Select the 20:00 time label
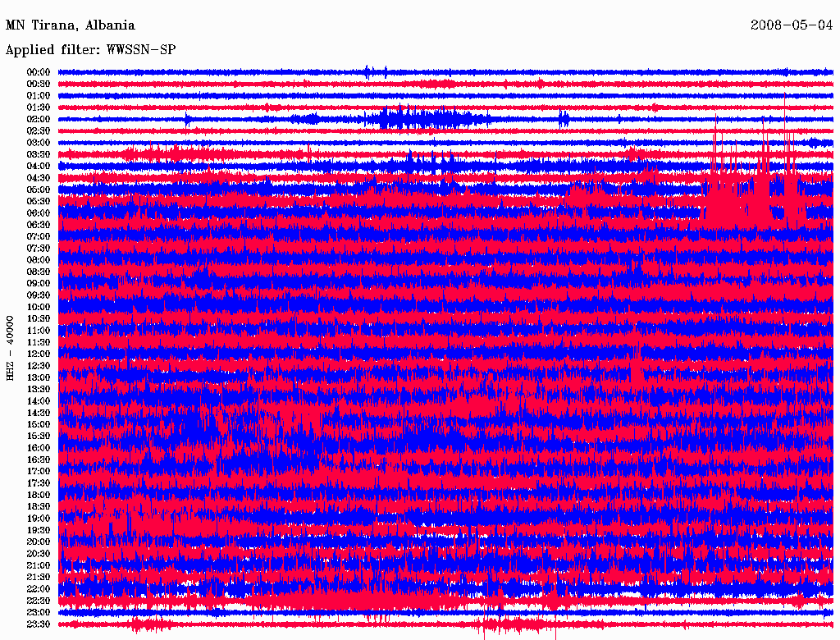 pyautogui.click(x=39, y=542)
